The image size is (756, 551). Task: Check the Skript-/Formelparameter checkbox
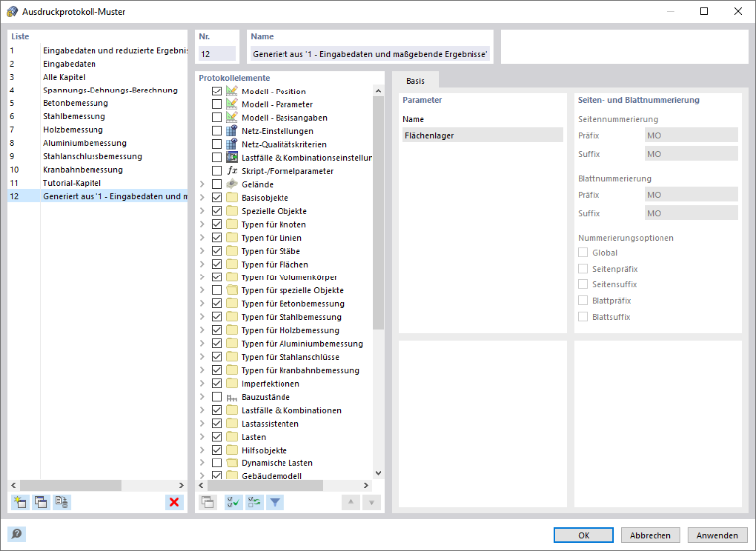(x=217, y=171)
